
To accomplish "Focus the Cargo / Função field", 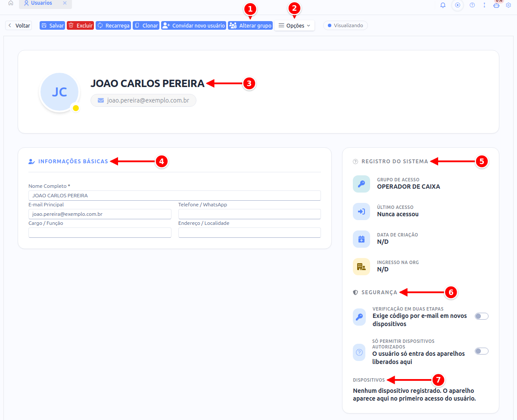I will tap(100, 233).
